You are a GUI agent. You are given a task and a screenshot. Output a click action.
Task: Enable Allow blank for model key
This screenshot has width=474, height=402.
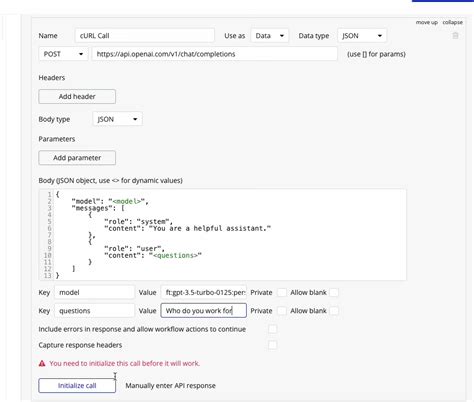pyautogui.click(x=334, y=292)
